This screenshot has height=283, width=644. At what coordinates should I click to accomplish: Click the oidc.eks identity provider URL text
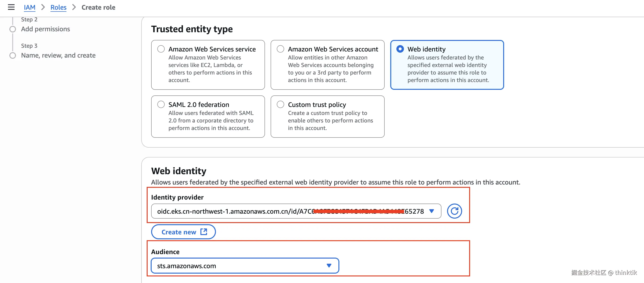point(291,211)
